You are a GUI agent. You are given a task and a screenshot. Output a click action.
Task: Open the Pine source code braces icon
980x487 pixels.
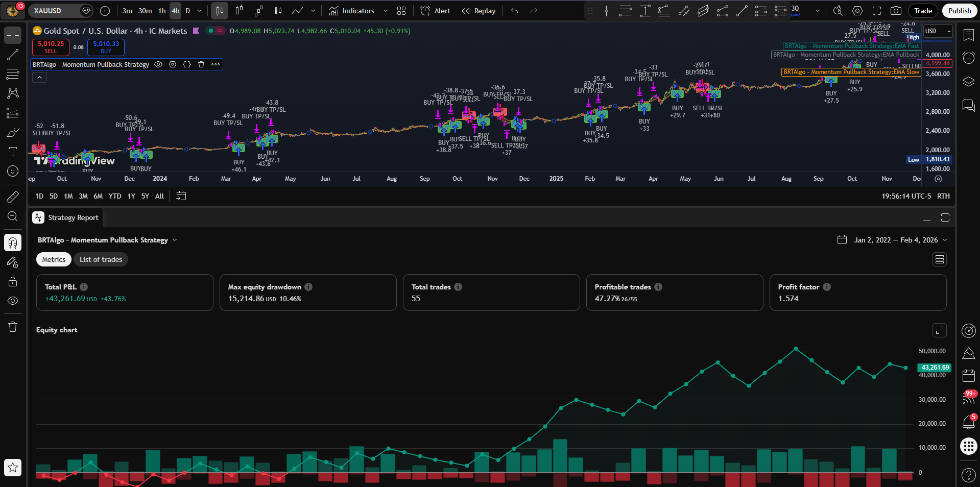tap(187, 64)
